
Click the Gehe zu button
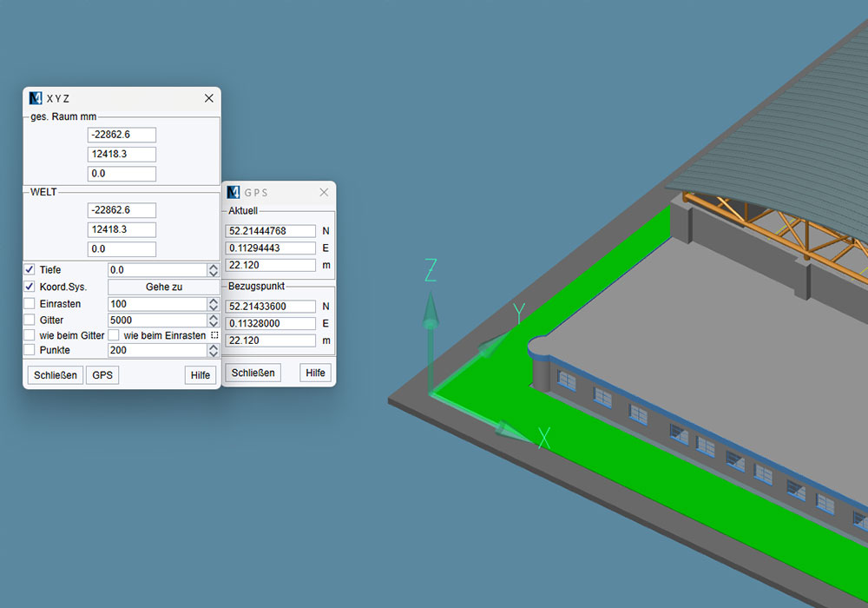(164, 287)
